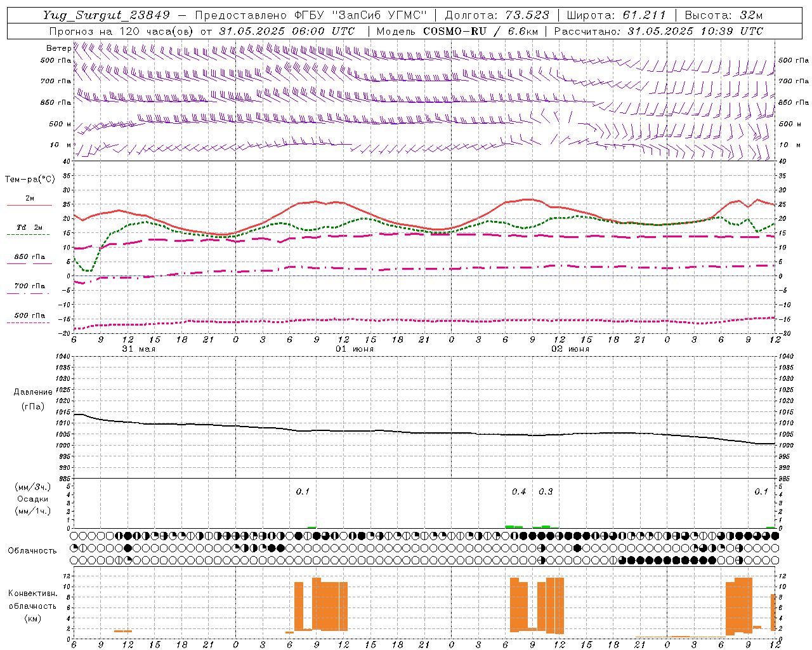Image resolution: width=812 pixels, height=650 pixels.
Task: Click the Облачность cloud row label
Action: click(x=32, y=551)
